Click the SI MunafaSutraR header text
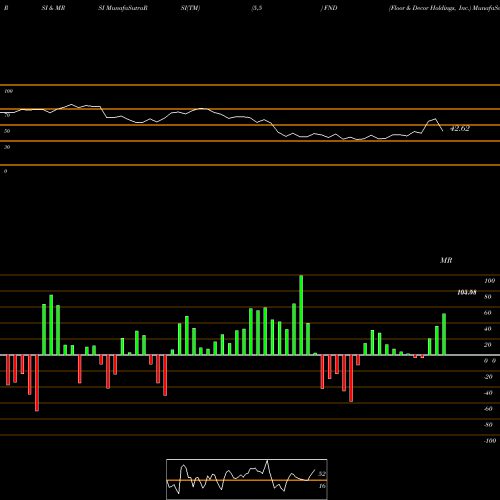 123,8
